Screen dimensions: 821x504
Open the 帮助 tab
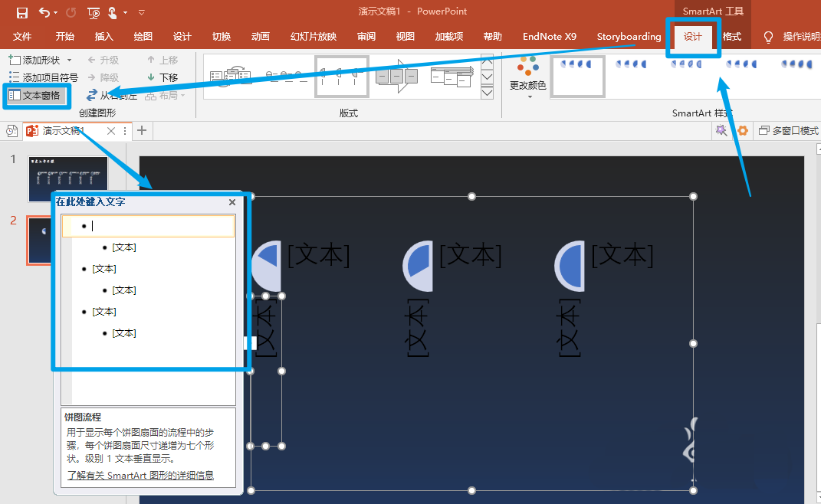point(493,36)
